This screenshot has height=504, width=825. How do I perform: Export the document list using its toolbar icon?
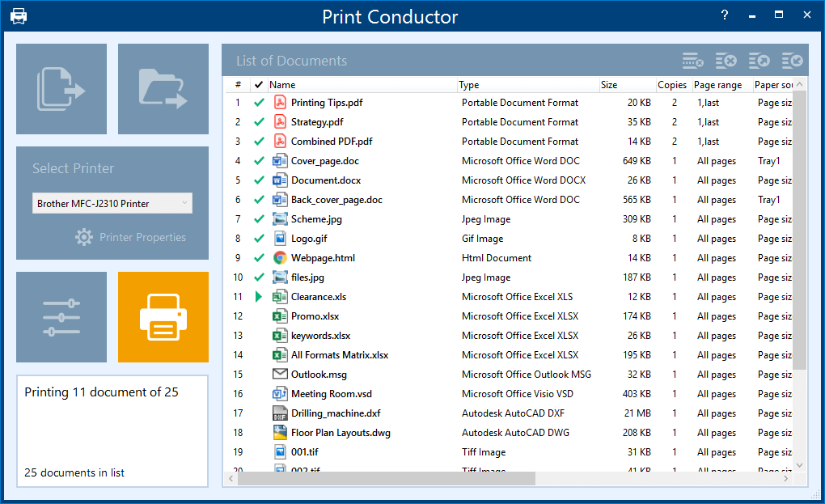point(759,59)
